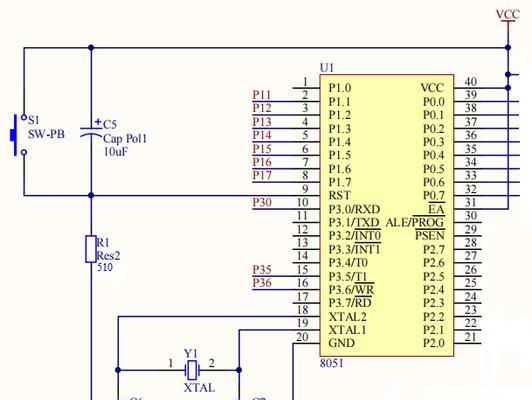
Task: Click the junction dot above capacitor C5
Action: pyautogui.click(x=91, y=48)
